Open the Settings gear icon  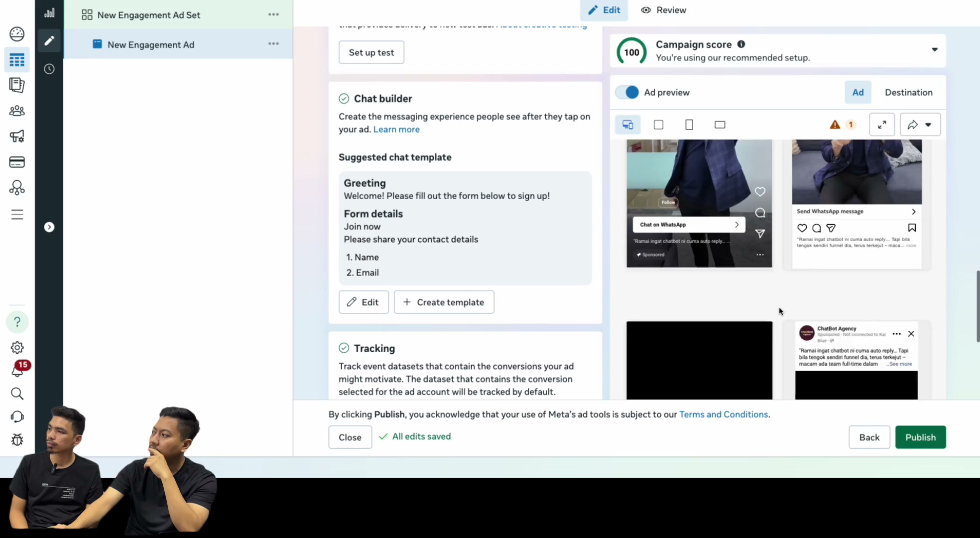coord(17,347)
